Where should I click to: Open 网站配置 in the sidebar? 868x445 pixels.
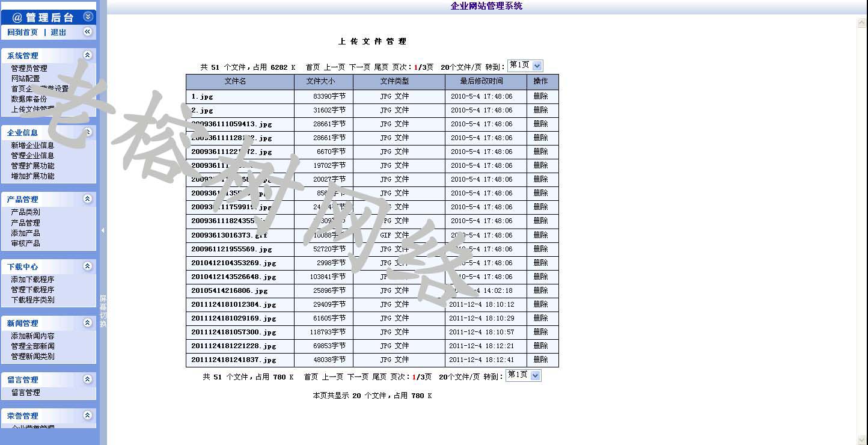click(x=25, y=79)
